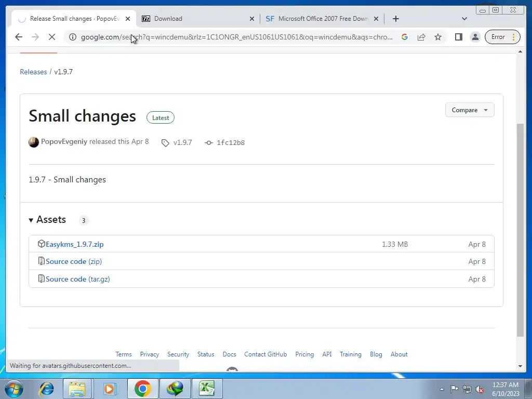Open the Pricing footer link
This screenshot has height=399, width=532.
coord(304,354)
